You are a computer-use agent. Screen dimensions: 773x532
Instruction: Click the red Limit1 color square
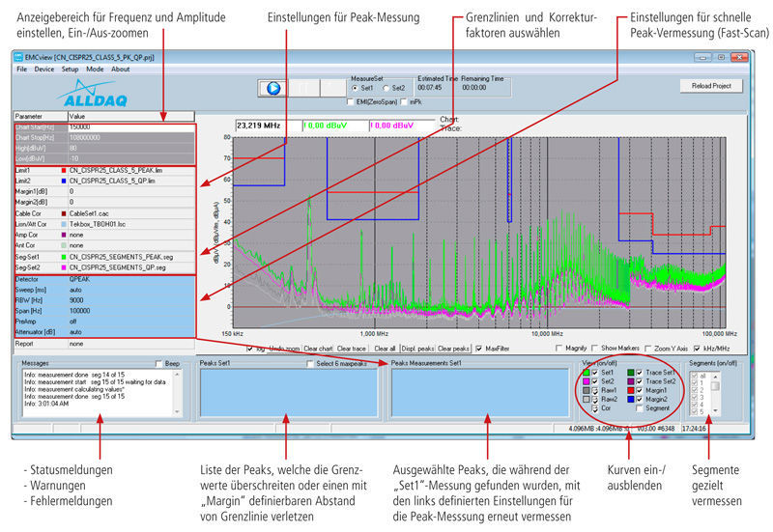(62, 170)
